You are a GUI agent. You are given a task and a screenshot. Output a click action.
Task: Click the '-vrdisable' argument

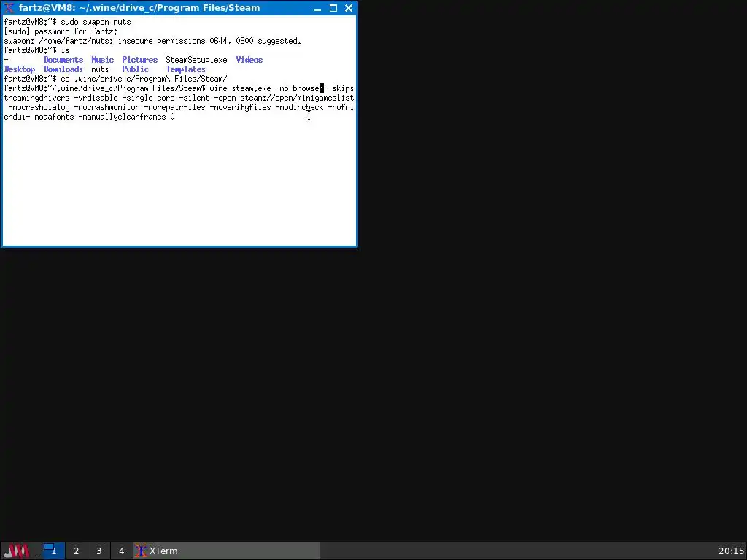pos(96,98)
